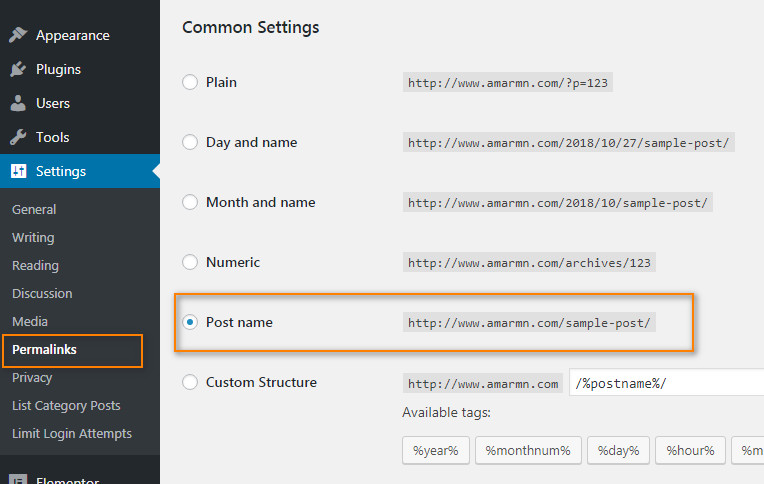Screen dimensions: 764x484
Task: Click the Appearance paintbrush icon
Action: 18,35
